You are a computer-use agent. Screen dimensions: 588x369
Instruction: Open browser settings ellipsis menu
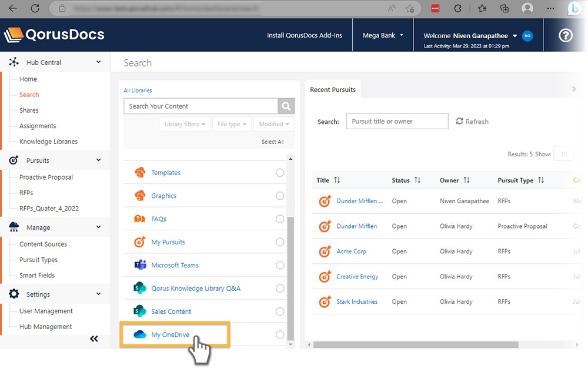pos(550,8)
